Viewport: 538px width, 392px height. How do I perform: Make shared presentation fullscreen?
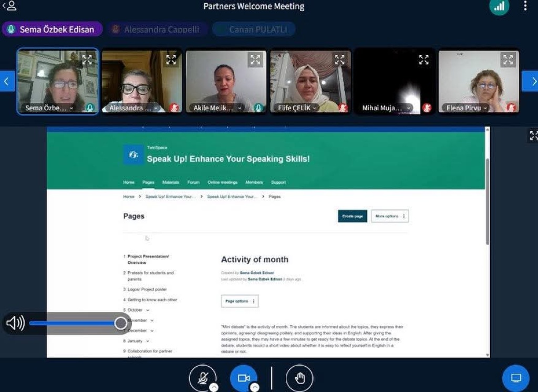533,136
